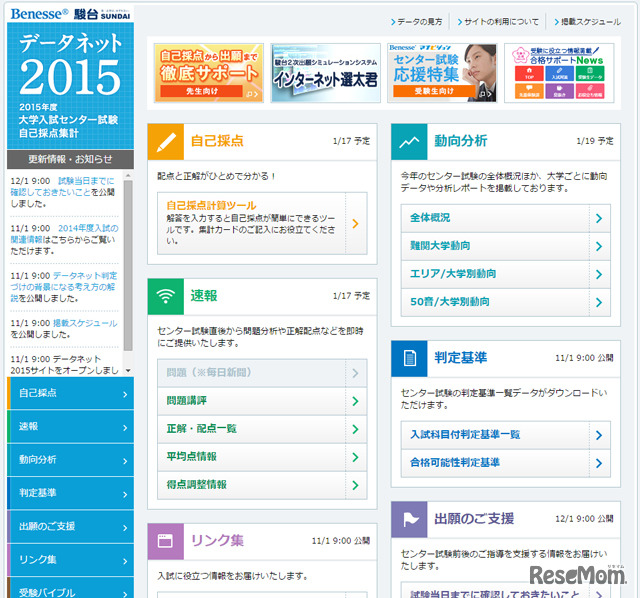Screen dimensions: 640x598
Task: Click the リンク集 section heading
Action: (x=217, y=541)
